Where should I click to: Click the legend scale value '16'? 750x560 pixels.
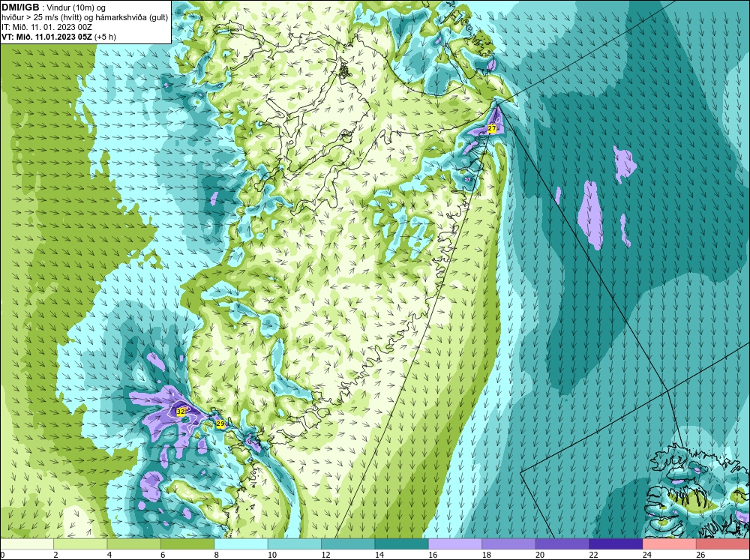click(x=433, y=555)
